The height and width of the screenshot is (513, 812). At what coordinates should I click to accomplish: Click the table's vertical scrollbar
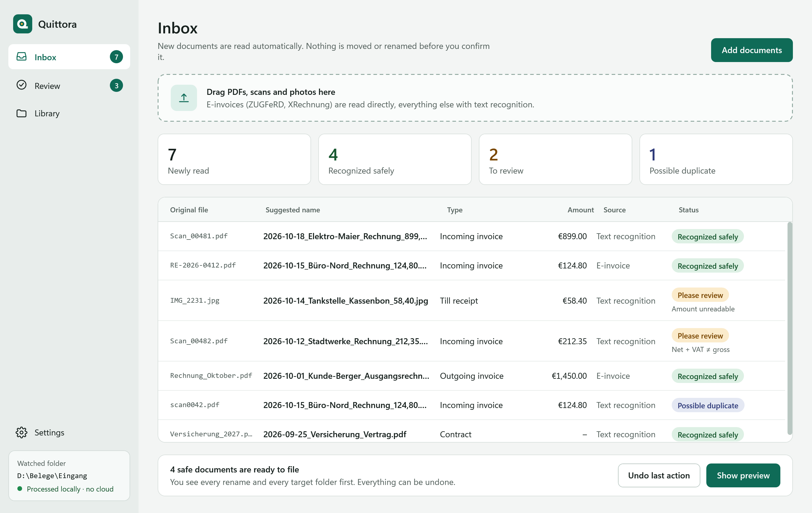pos(789,328)
